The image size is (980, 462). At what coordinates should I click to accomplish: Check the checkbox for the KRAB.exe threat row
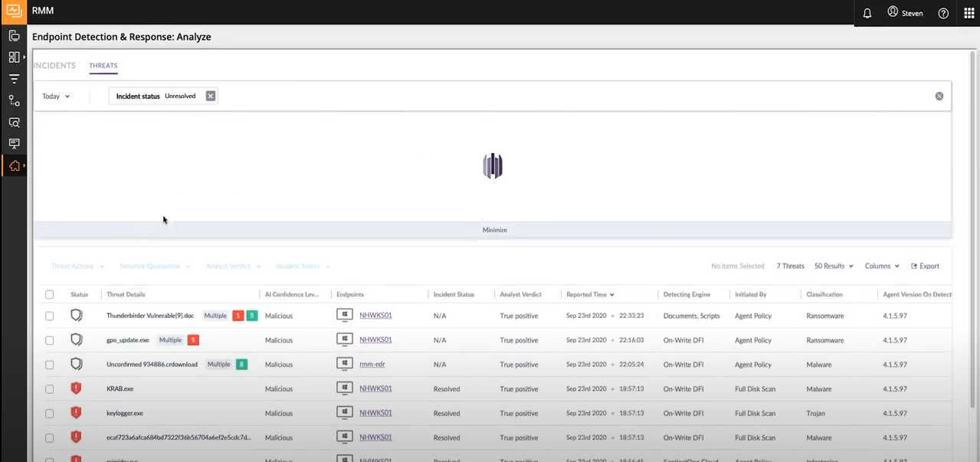(x=49, y=388)
